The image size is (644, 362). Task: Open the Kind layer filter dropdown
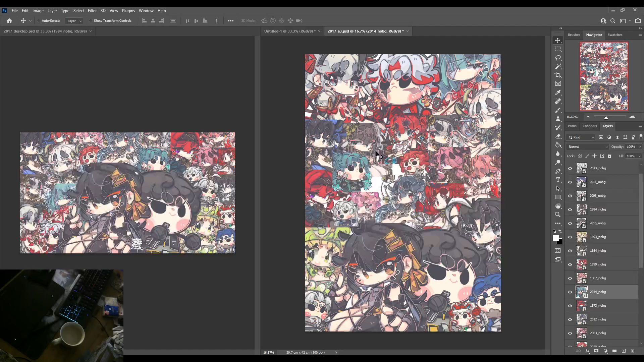[x=581, y=137]
